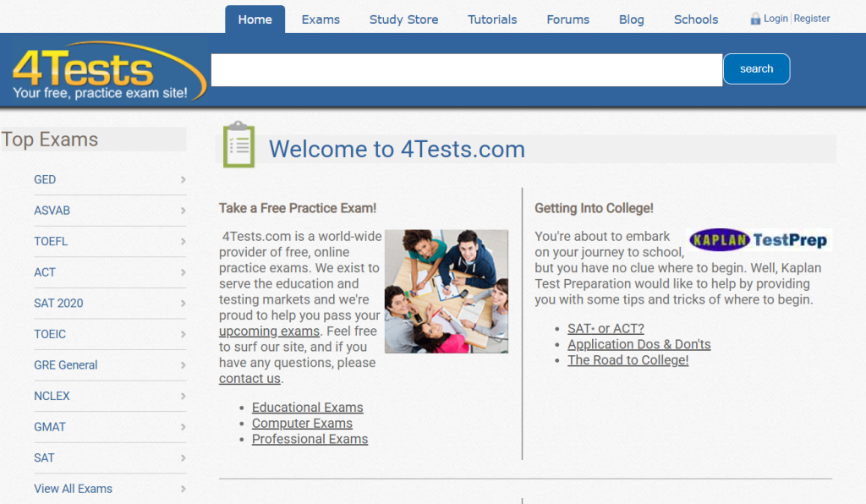Open the SAT exam link in sidebar

pos(44,457)
